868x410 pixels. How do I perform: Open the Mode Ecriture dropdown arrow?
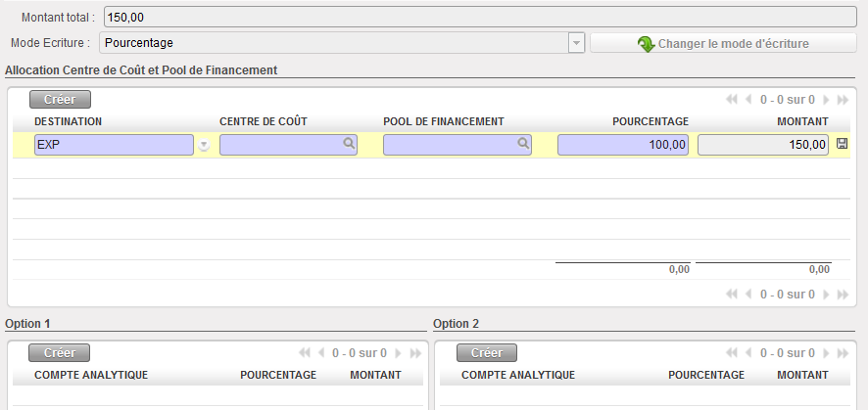[576, 43]
